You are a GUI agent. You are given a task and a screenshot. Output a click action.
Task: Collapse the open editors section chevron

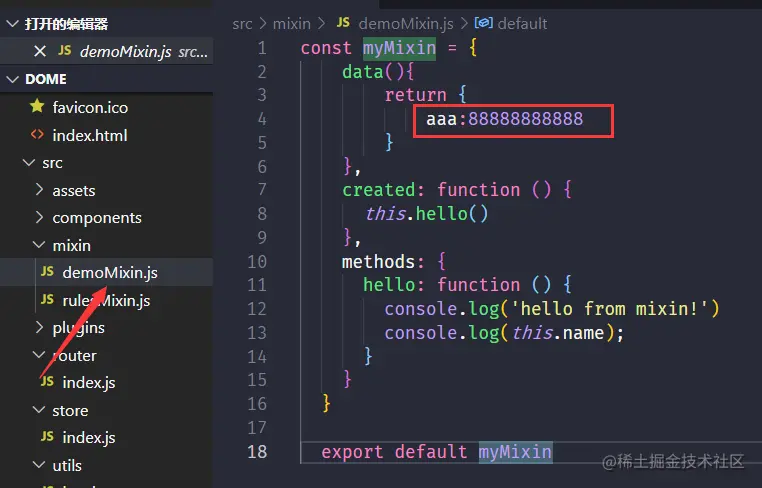[12, 23]
